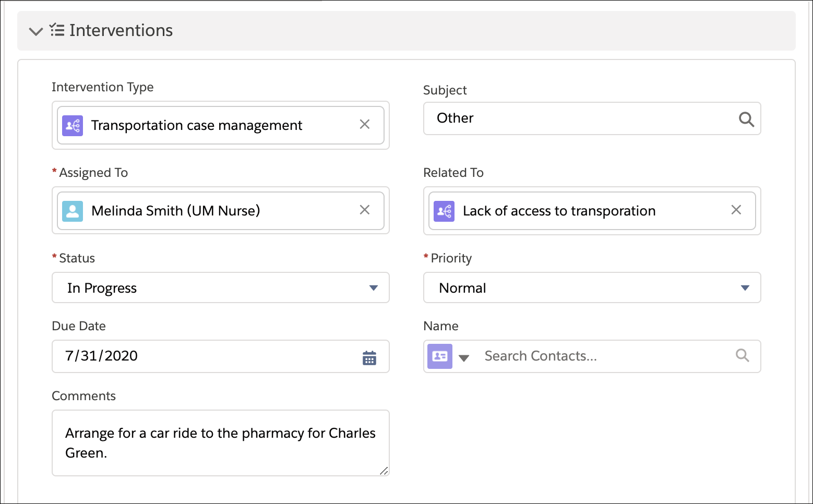Click the Intervention Type label
The image size is (813, 504).
pos(103,87)
